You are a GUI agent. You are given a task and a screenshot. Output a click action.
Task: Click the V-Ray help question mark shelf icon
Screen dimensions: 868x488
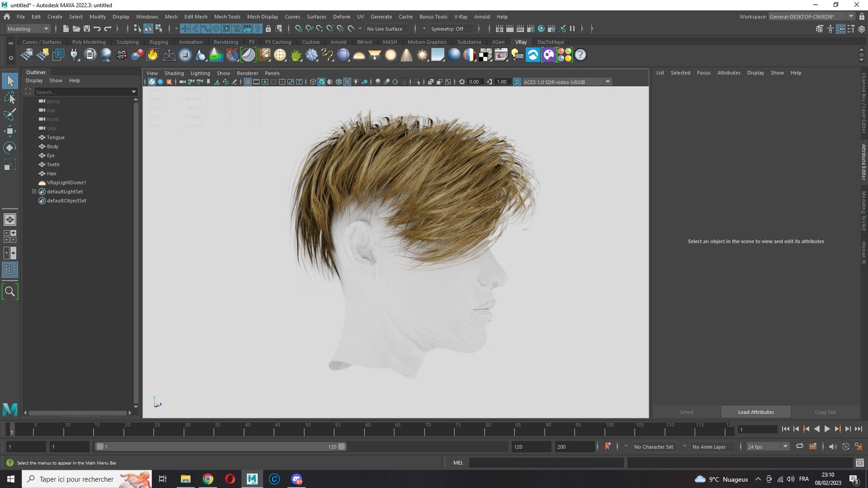click(x=581, y=55)
